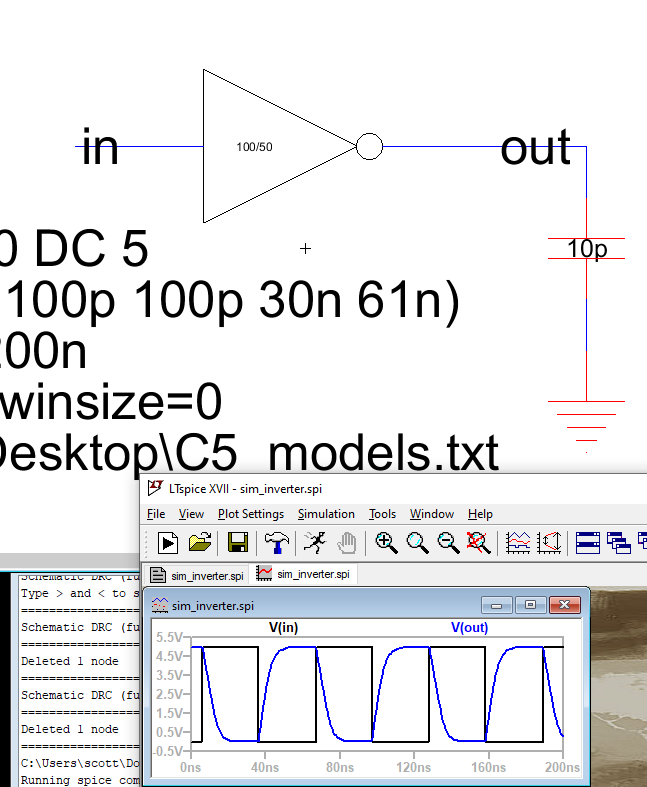Click the Run simulation (running man) icon
This screenshot has width=647, height=787.
point(315,542)
